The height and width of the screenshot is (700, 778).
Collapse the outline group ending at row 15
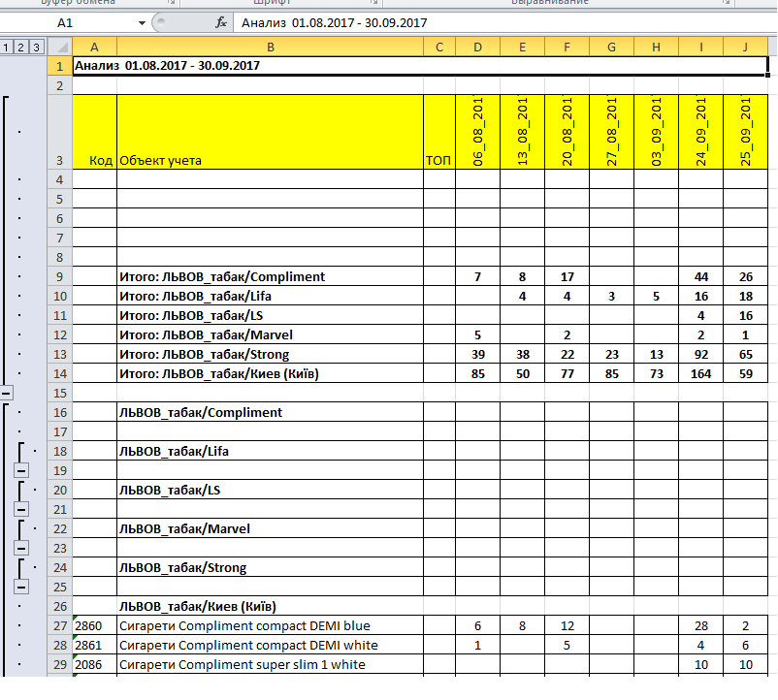6,393
